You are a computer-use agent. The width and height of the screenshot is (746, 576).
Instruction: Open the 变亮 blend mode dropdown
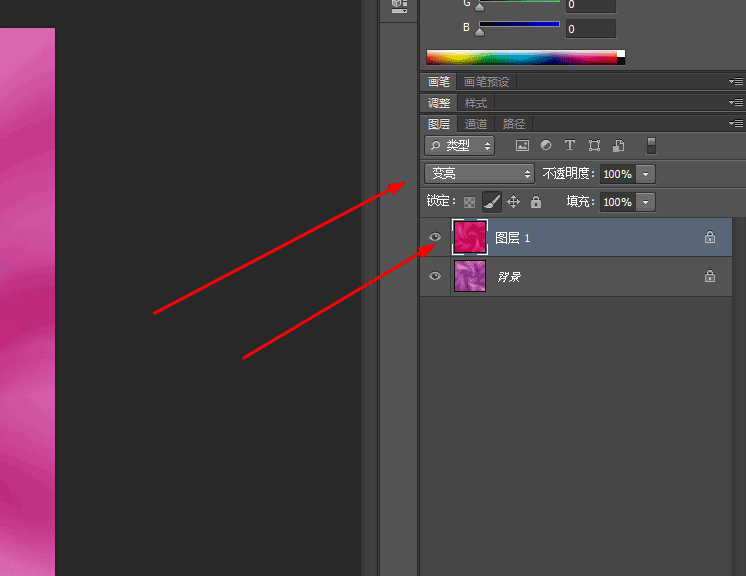(479, 174)
